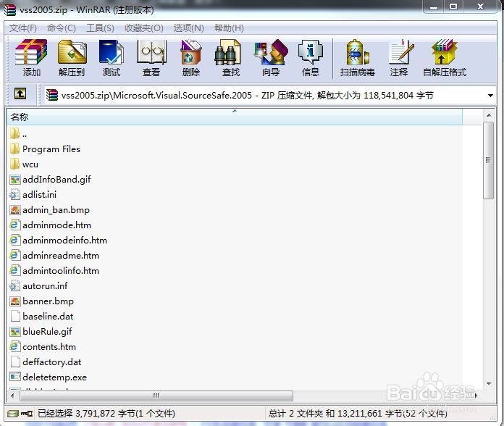Open the address bar path dropdown
The height and width of the screenshot is (426, 504).
pos(490,96)
